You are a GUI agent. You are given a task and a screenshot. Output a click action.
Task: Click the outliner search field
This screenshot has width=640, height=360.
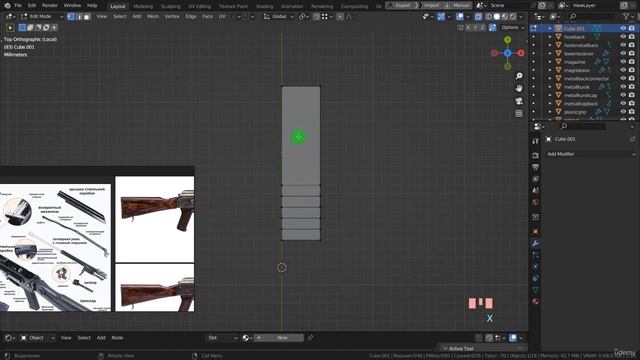(x=592, y=16)
